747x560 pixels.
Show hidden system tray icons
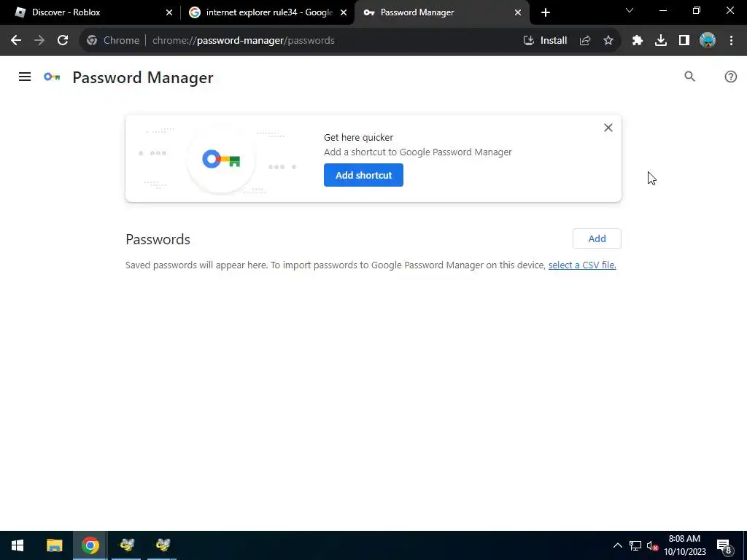point(617,545)
